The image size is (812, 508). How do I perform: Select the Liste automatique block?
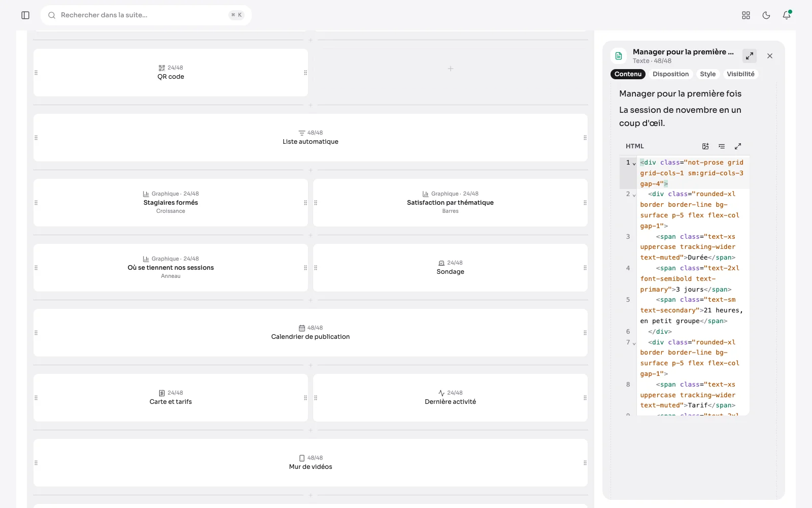pyautogui.click(x=311, y=138)
